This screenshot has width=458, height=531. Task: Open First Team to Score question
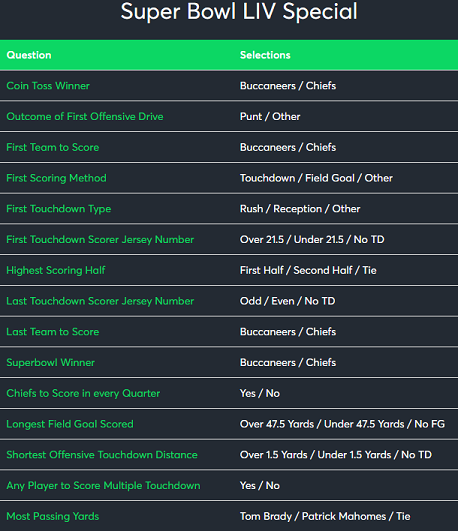[x=53, y=147]
